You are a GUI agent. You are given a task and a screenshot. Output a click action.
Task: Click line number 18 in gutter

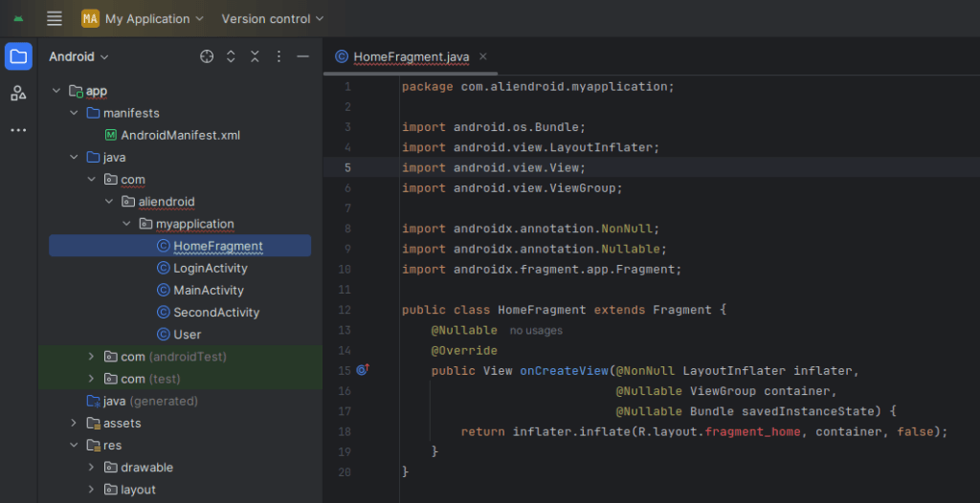344,432
